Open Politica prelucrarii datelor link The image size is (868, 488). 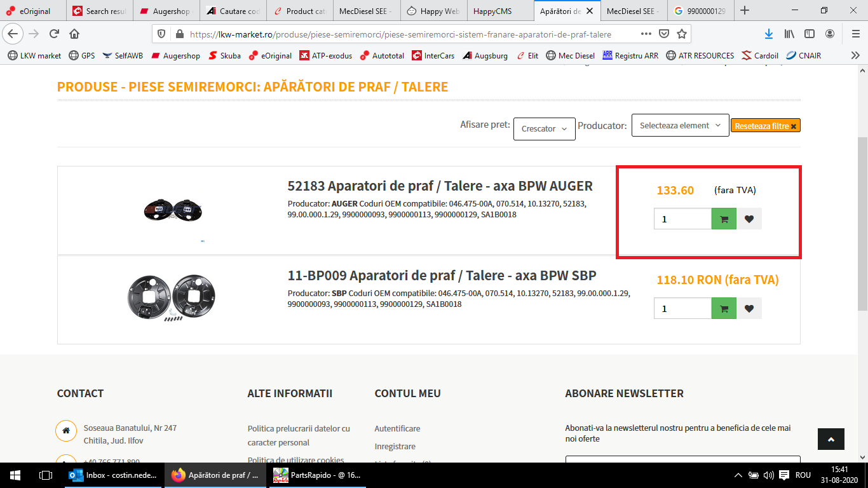[x=299, y=435]
